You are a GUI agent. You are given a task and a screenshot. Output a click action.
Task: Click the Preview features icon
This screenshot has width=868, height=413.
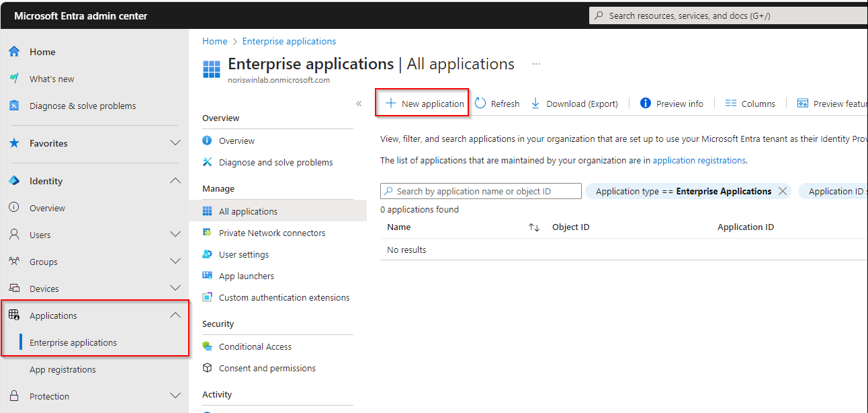coord(802,104)
